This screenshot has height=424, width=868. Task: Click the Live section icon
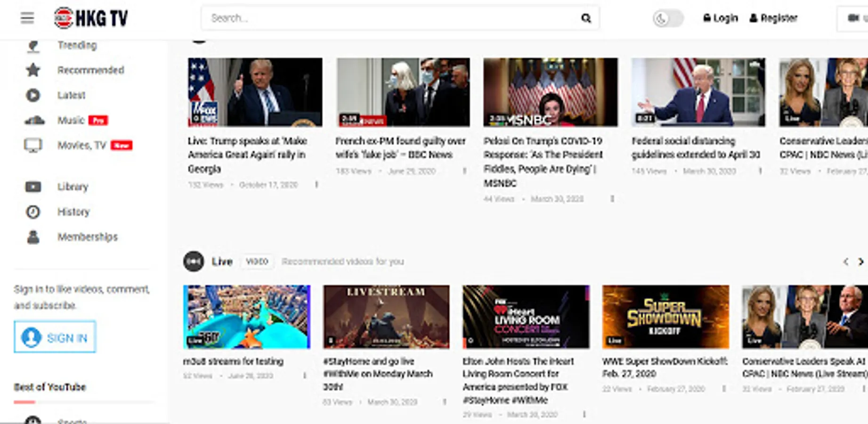(x=194, y=261)
